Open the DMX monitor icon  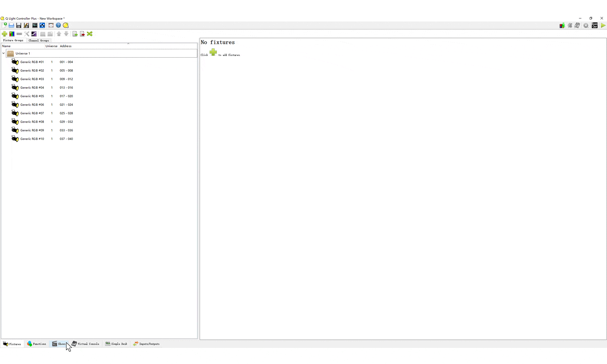click(35, 25)
